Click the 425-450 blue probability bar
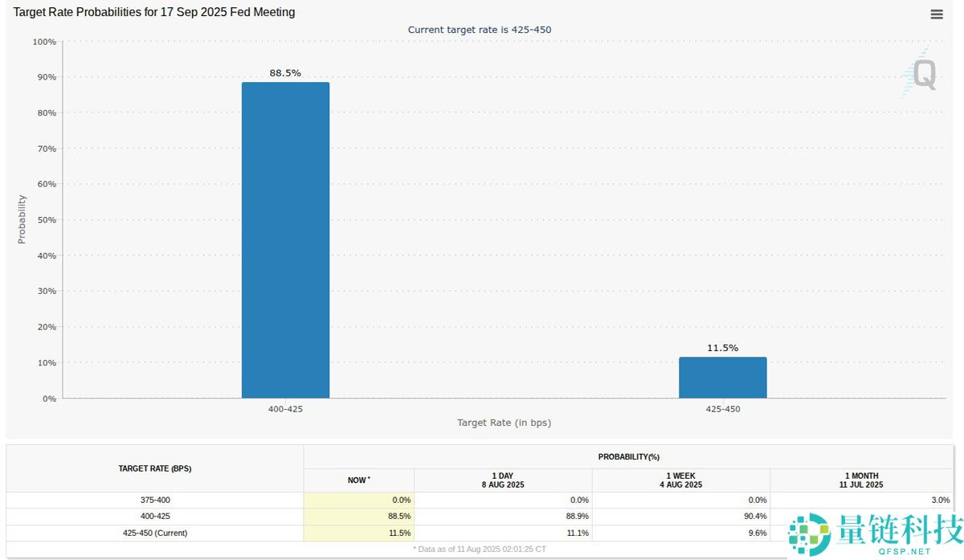 722,378
